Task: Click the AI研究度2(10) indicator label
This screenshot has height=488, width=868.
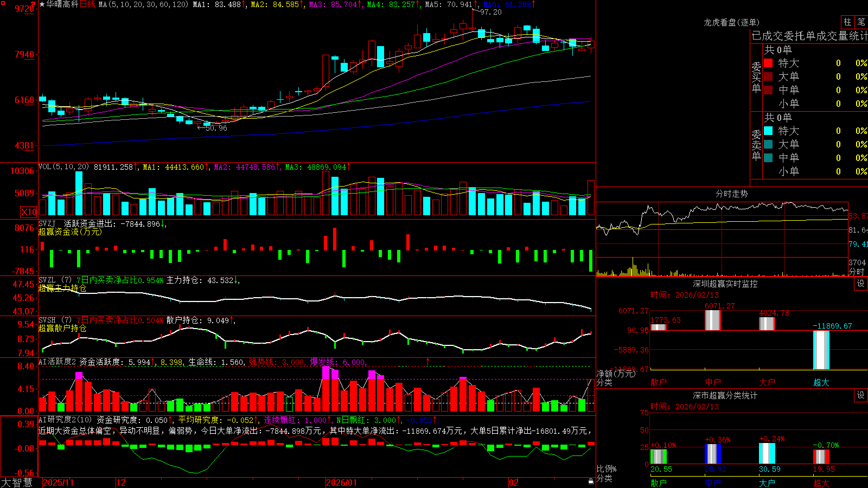Action: coord(65,420)
